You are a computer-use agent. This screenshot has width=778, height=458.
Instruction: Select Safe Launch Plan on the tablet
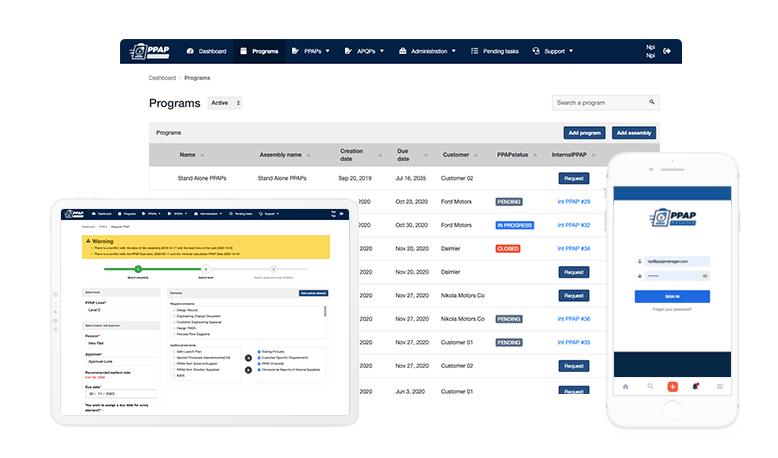point(174,351)
